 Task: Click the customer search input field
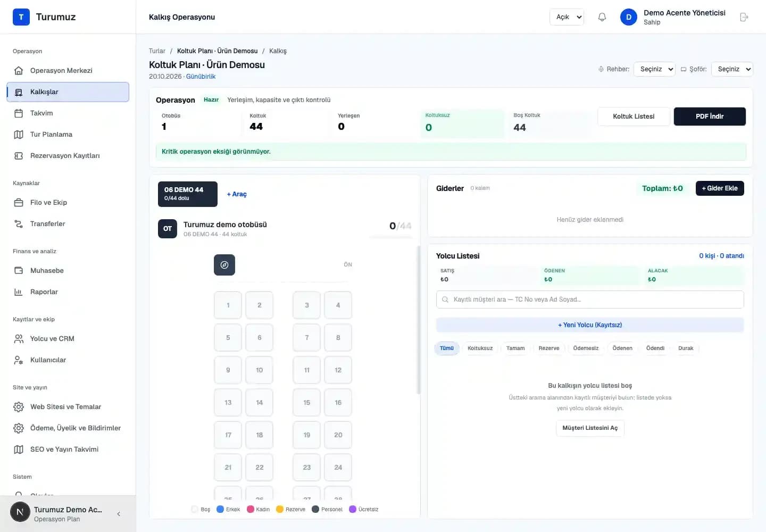590,300
